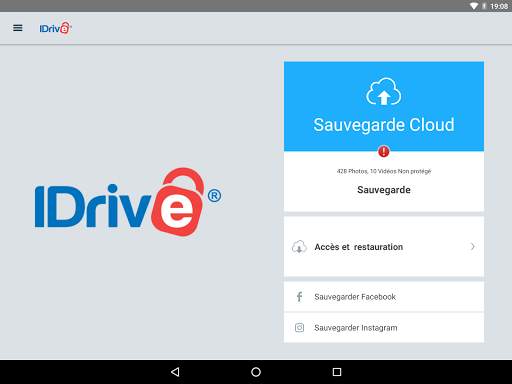Open Accès et restauration
512x384 pixels.
[384, 246]
